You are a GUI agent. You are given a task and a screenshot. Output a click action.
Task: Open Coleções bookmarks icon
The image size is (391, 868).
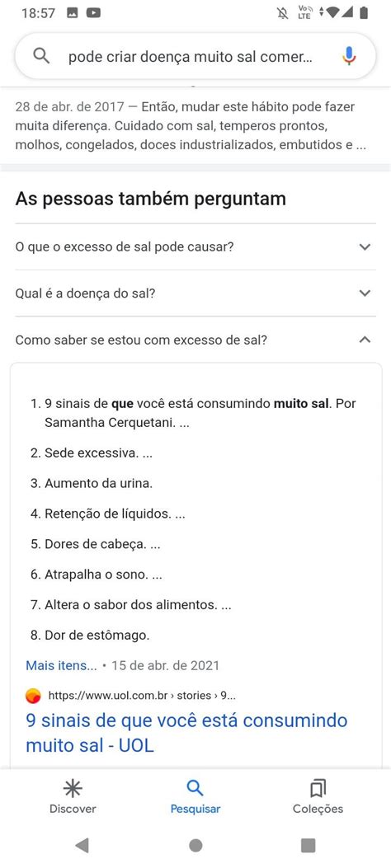tap(318, 788)
